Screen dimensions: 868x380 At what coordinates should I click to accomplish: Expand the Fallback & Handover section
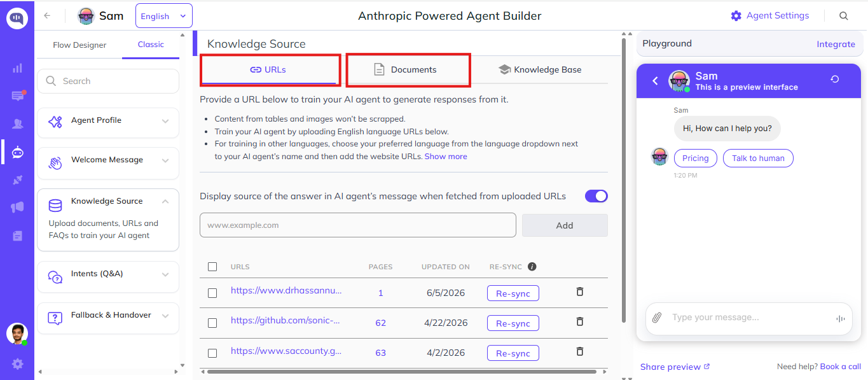click(165, 316)
